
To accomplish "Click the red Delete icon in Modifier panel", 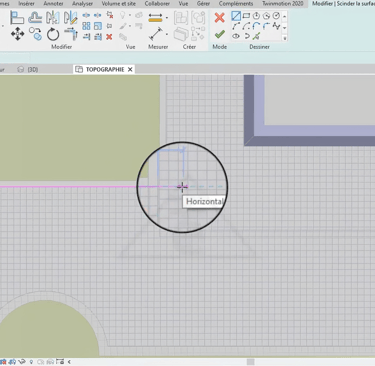I will pos(109,37).
